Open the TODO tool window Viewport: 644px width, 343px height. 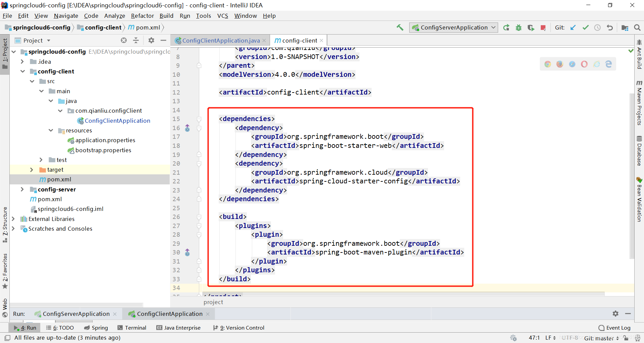coord(60,328)
